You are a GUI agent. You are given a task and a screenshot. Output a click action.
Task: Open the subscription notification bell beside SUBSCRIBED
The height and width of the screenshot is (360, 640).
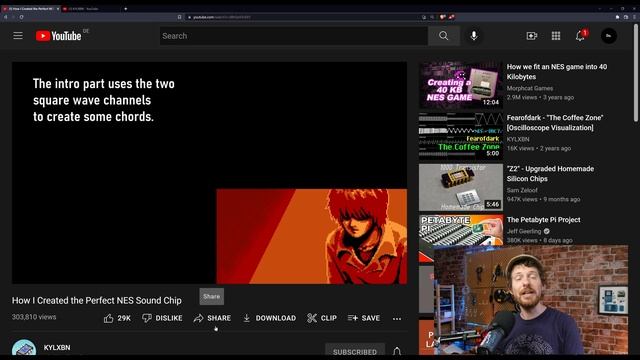coord(397,351)
